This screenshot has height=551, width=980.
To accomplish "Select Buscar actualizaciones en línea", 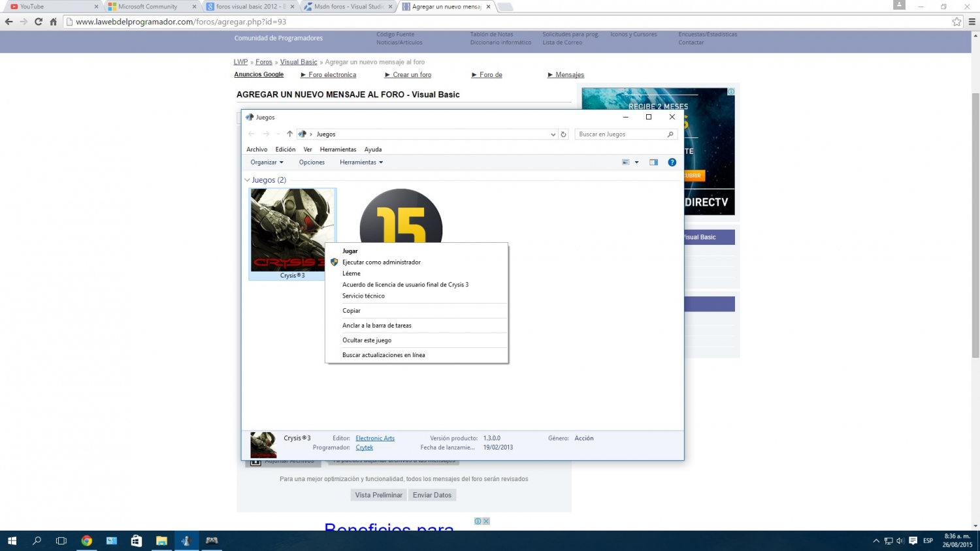I will [x=417, y=355].
